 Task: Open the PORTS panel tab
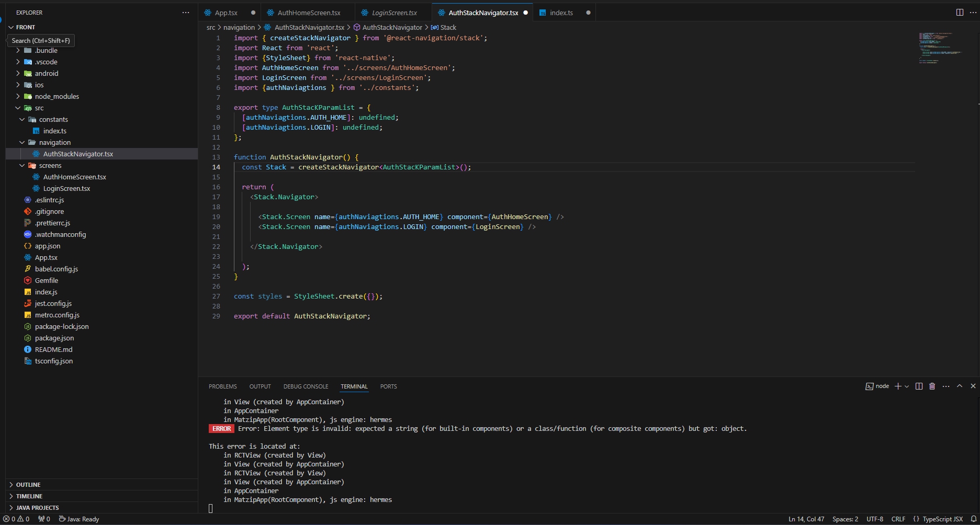point(389,386)
